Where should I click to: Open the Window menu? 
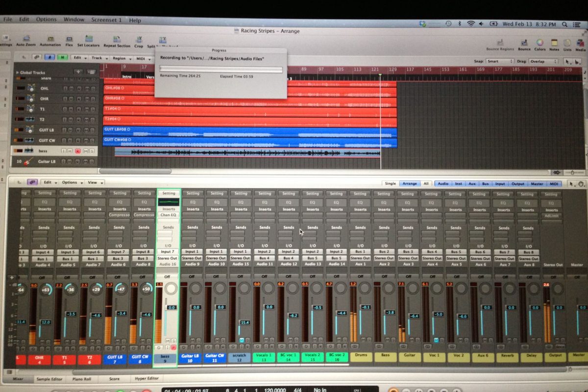coord(73,20)
